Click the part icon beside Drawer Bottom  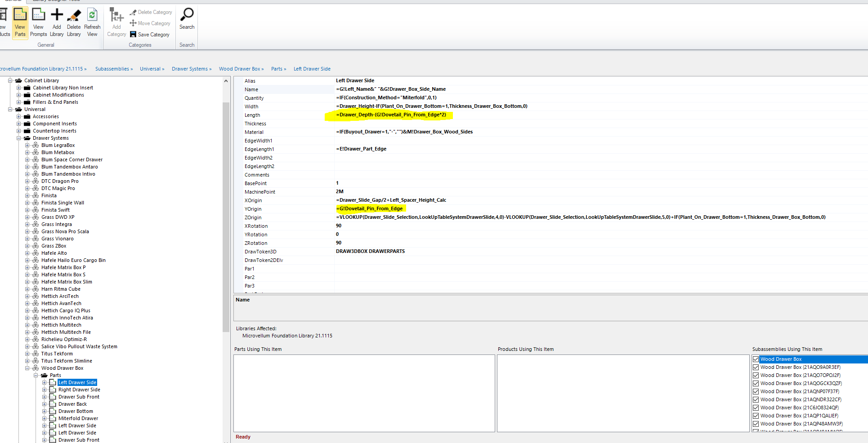tap(53, 412)
